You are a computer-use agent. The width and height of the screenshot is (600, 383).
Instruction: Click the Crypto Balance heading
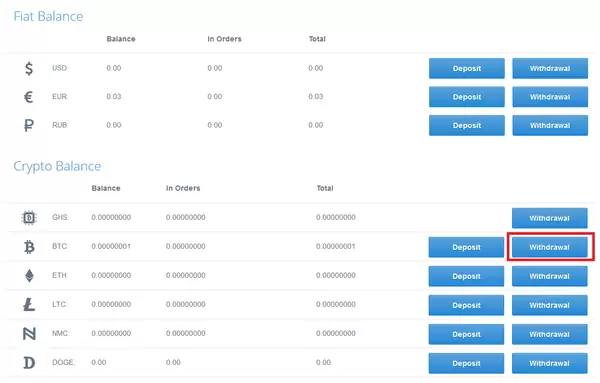tap(57, 166)
